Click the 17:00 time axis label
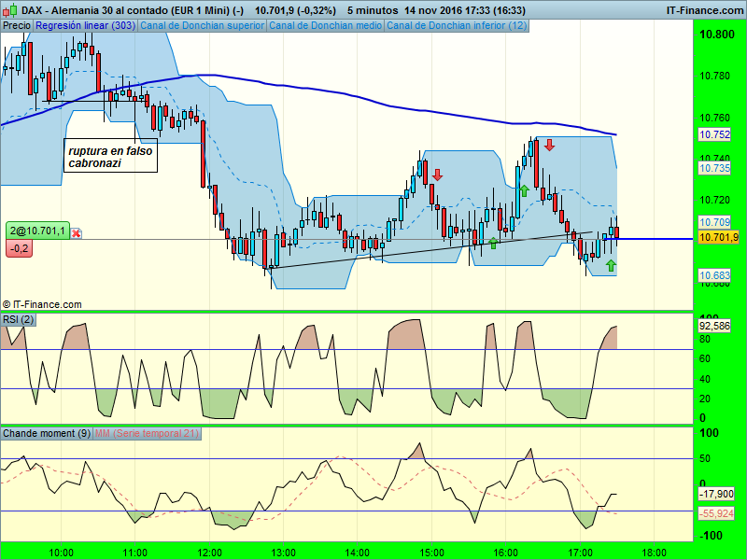This screenshot has width=747, height=560. pyautogui.click(x=580, y=553)
